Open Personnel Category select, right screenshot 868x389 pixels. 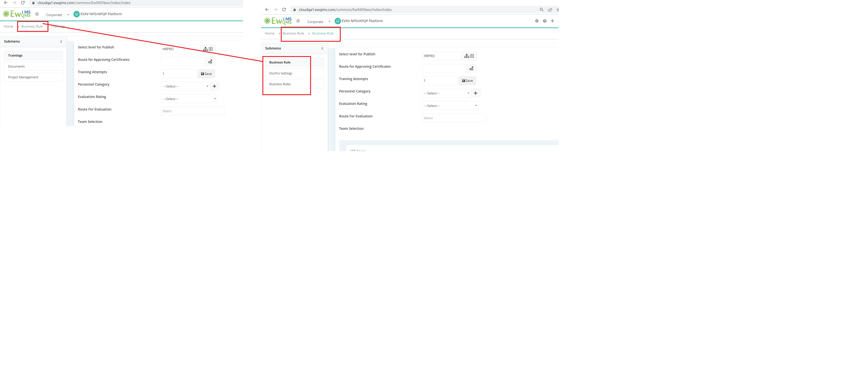[447, 93]
